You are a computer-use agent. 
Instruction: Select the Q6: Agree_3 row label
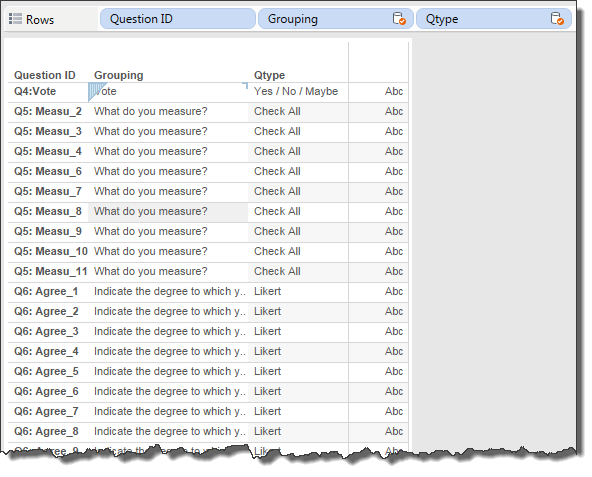[46, 332]
